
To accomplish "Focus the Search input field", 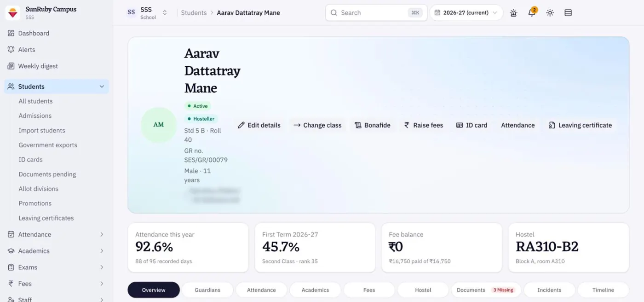I will click(376, 13).
